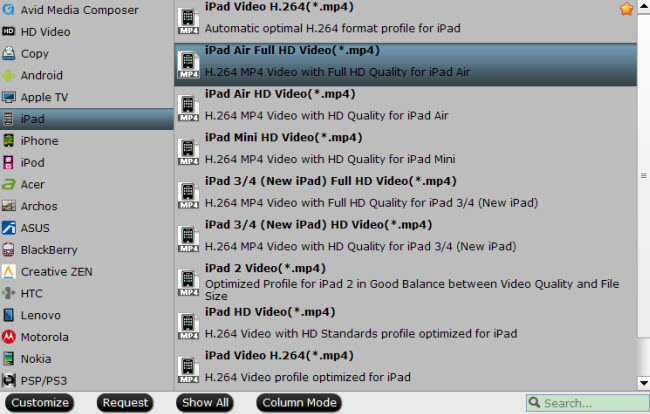Image resolution: width=650 pixels, height=414 pixels.
Task: Click the Creative ZEN logo icon
Action: point(8,271)
